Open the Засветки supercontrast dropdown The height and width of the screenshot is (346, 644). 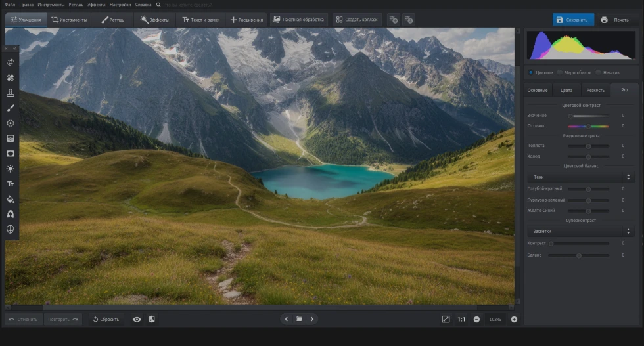pyautogui.click(x=581, y=231)
